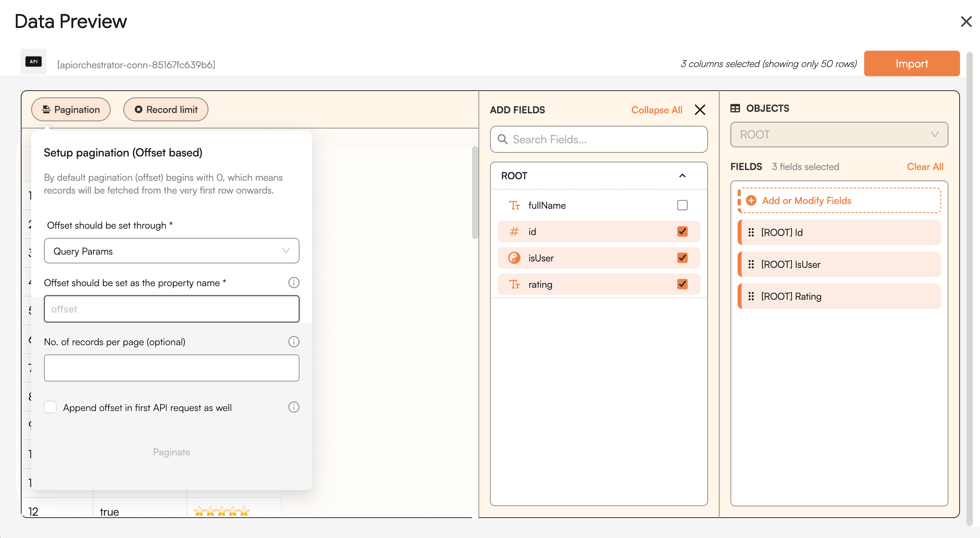Click the fullName text-type field icon

click(514, 205)
